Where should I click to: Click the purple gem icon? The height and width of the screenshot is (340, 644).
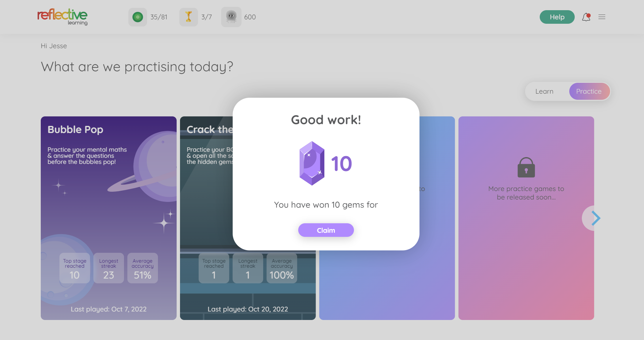click(x=311, y=163)
